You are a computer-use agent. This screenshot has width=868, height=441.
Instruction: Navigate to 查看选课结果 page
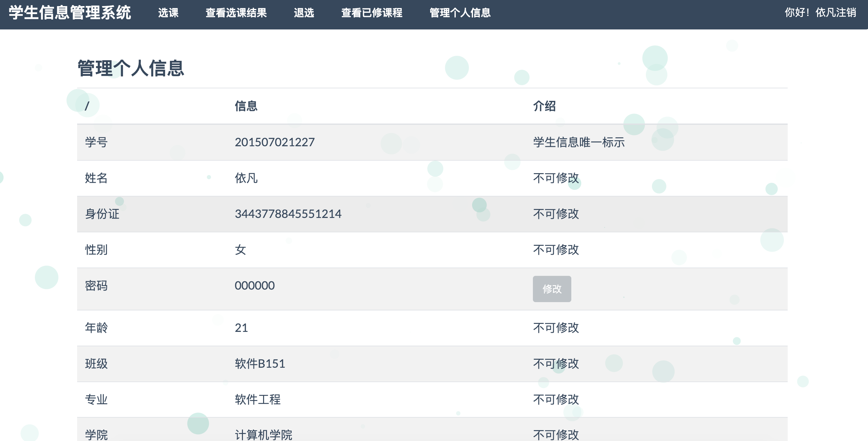click(x=236, y=13)
